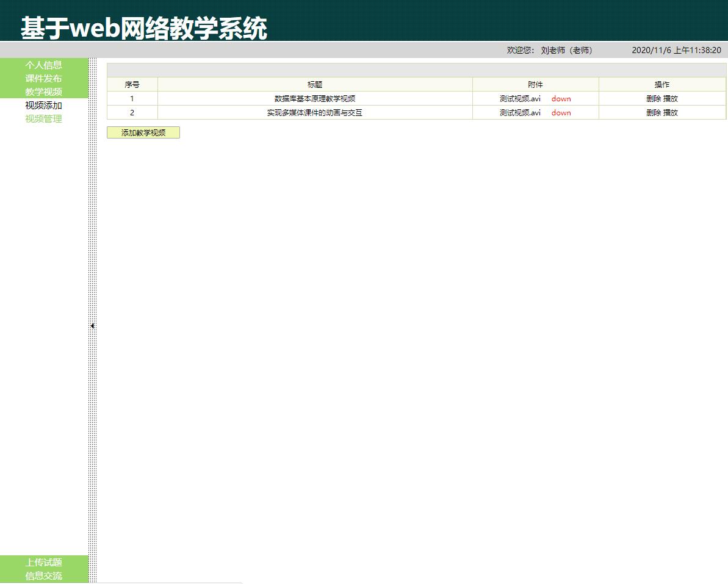Click the 标题 column header
This screenshot has height=584, width=728.
[315, 85]
